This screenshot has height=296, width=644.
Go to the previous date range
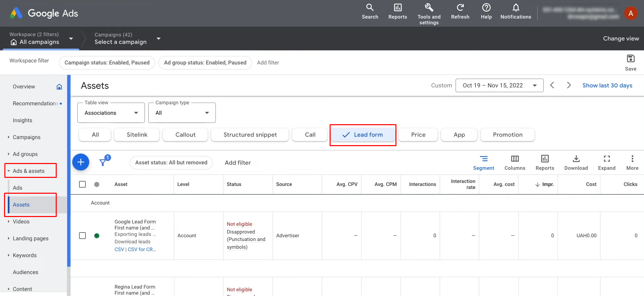point(552,85)
